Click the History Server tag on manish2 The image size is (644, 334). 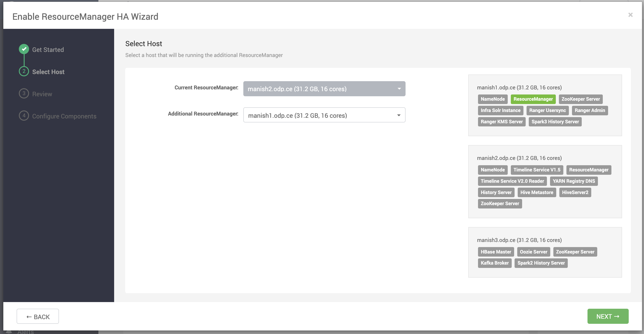pos(496,193)
